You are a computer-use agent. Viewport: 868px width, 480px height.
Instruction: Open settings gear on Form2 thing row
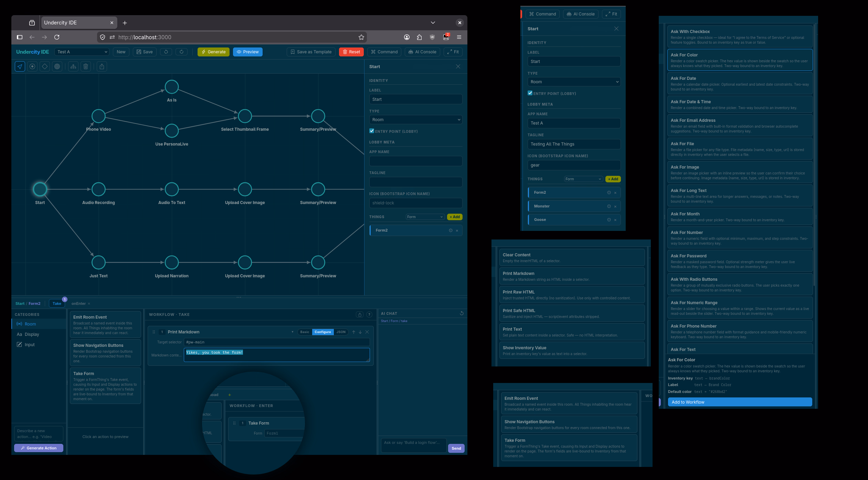(451, 231)
